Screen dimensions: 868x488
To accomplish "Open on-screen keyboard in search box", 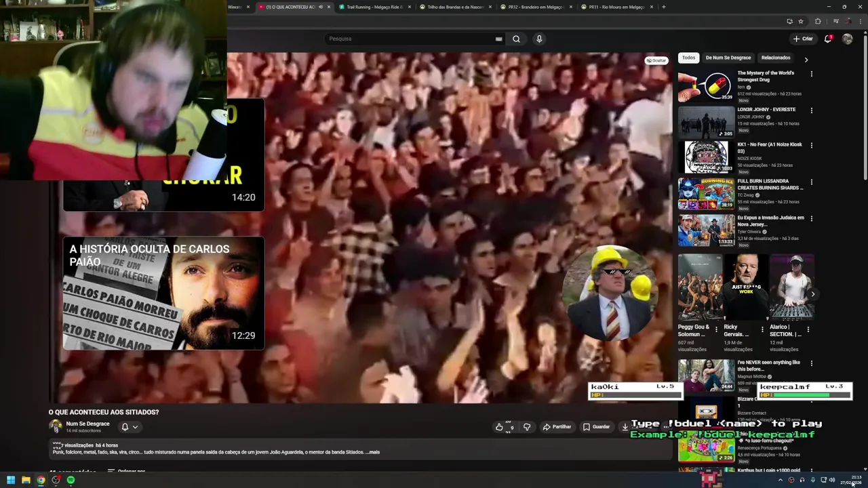I will click(x=499, y=39).
